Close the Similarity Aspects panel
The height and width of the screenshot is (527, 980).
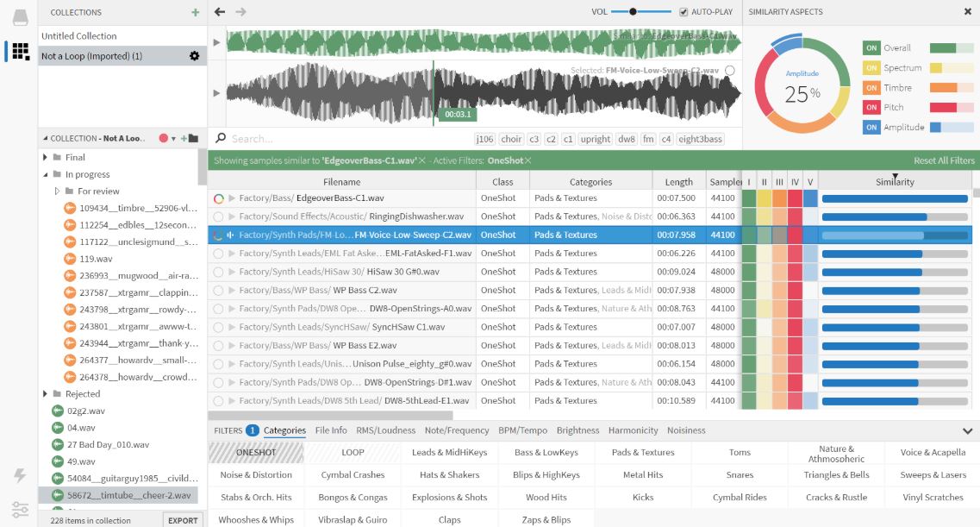[x=967, y=11]
